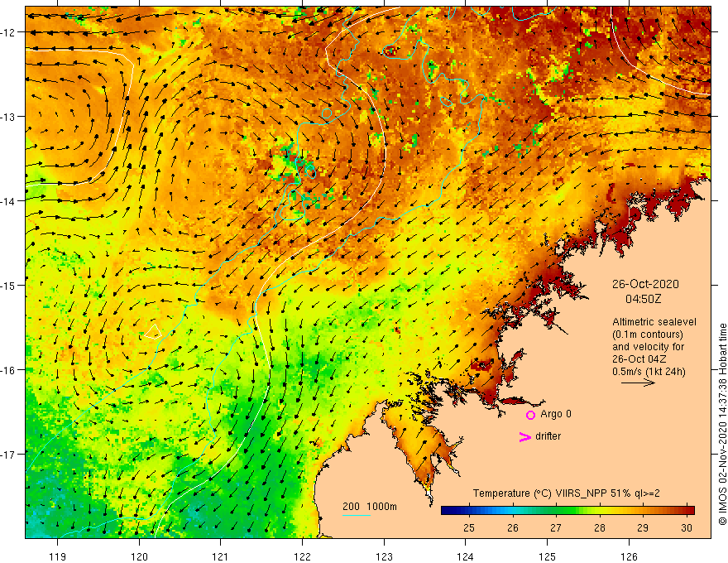Click the longitude label 120

point(139,556)
